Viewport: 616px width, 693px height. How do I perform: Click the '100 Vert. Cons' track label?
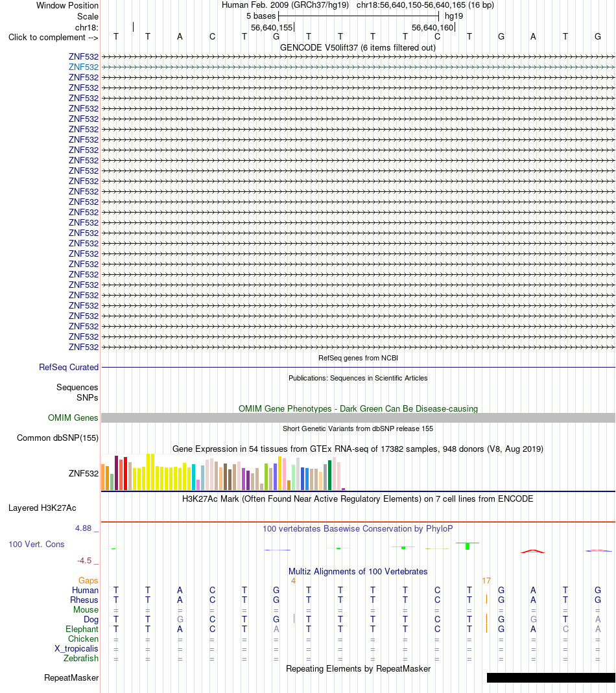37,544
